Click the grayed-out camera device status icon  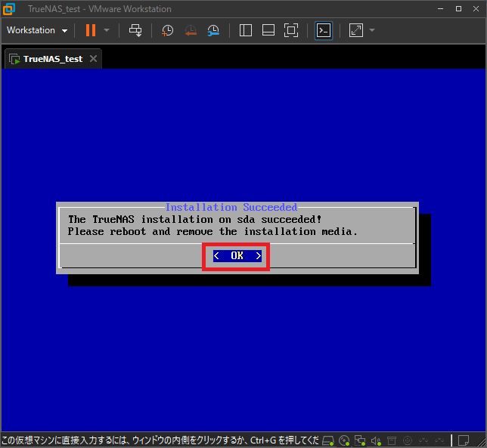tap(408, 440)
